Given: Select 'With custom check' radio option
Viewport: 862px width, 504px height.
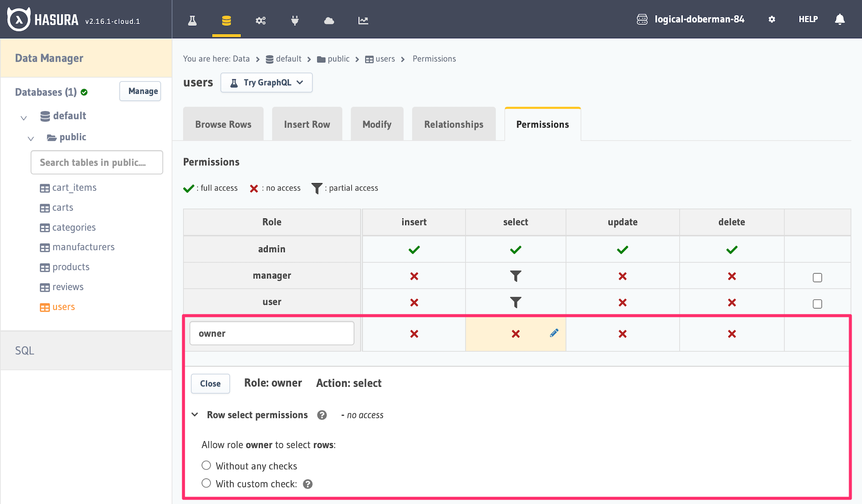Looking at the screenshot, I should [206, 483].
